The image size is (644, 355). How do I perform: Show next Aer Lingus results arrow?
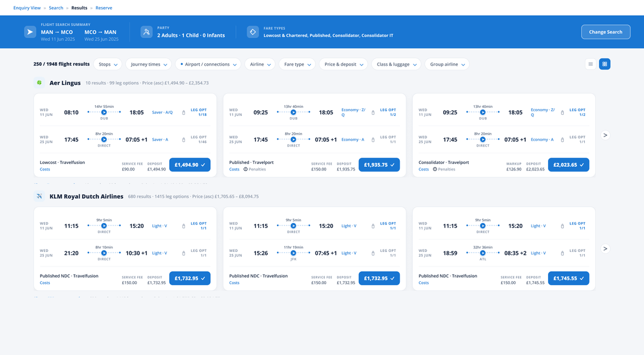(x=605, y=135)
